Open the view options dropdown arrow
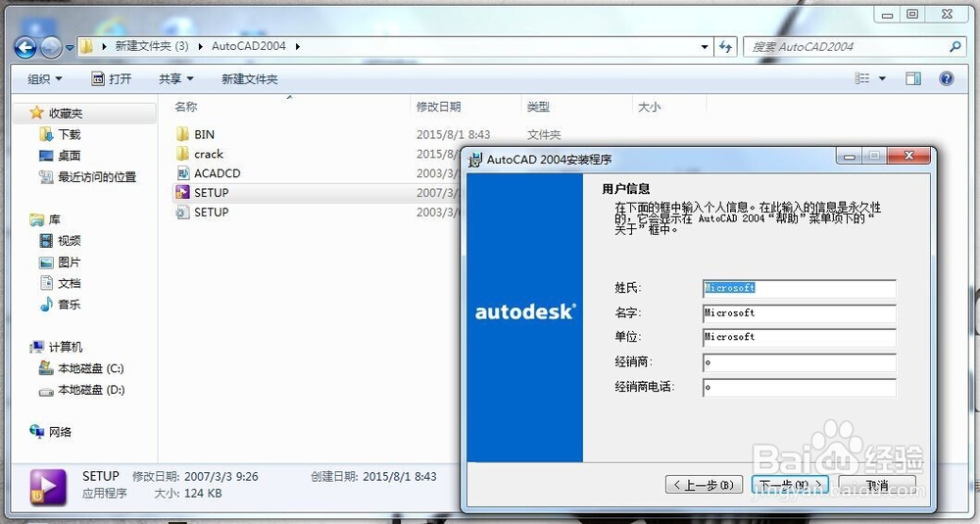 [x=883, y=78]
